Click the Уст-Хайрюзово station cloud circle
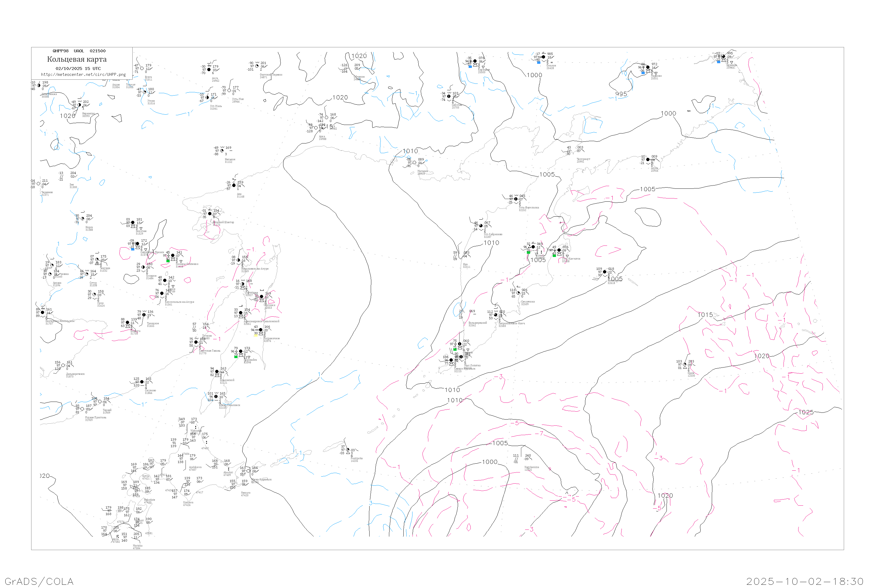Screen dimensions: 882x588 [x=481, y=226]
